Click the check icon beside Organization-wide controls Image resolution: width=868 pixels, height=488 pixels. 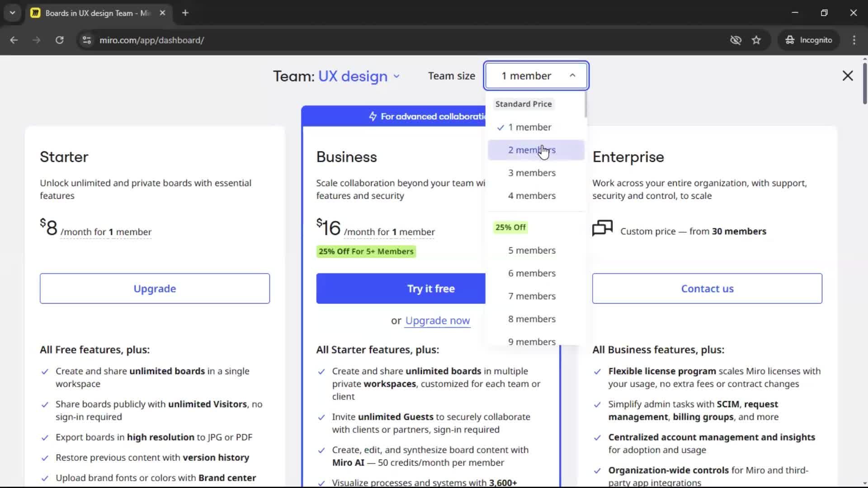[x=597, y=471]
